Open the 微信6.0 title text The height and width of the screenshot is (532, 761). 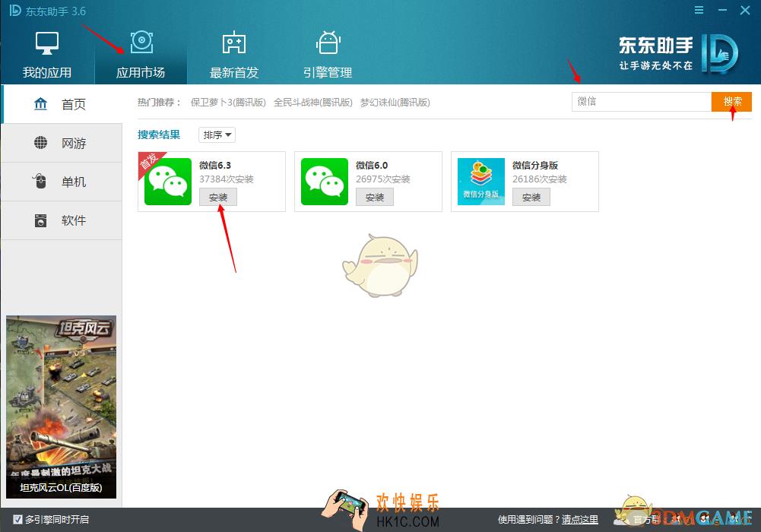[x=372, y=166]
